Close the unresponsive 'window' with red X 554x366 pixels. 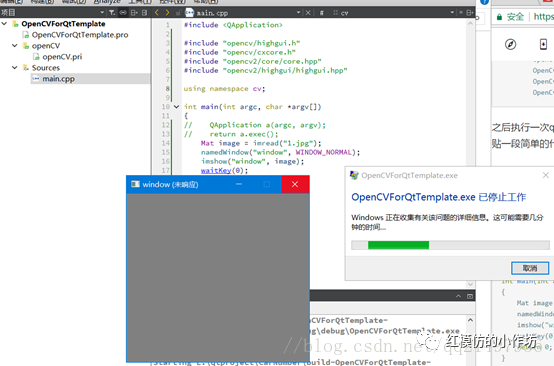pos(295,184)
